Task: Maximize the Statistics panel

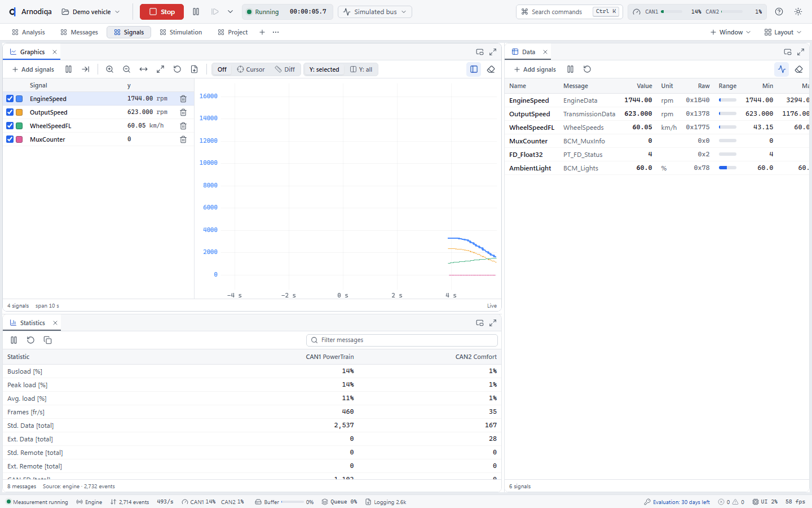Action: tap(493, 323)
